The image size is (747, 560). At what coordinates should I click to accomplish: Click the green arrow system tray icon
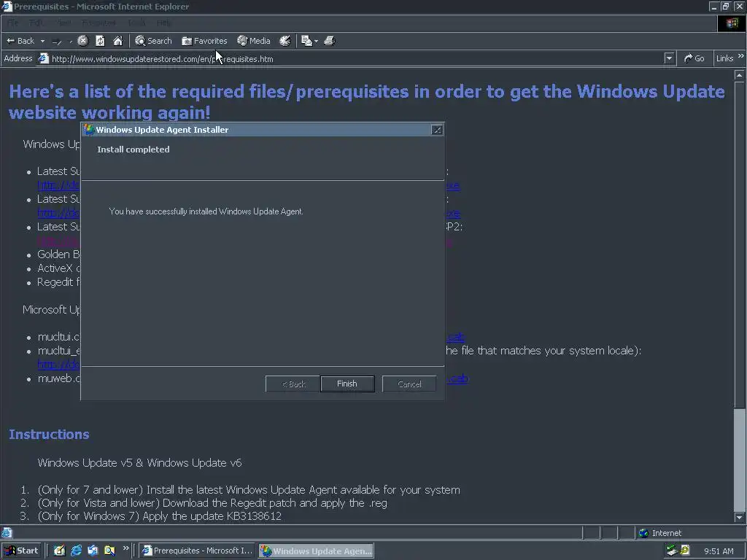pyautogui.click(x=672, y=551)
